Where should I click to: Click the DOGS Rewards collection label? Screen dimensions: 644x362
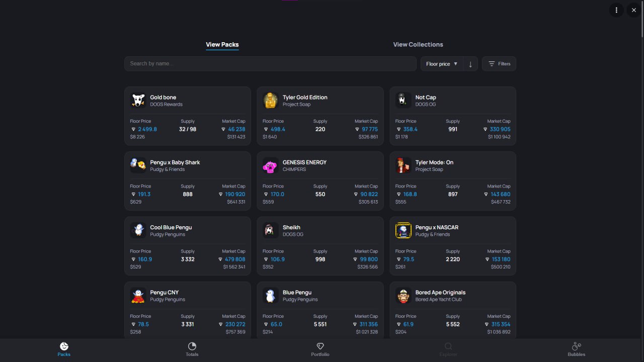(166, 105)
